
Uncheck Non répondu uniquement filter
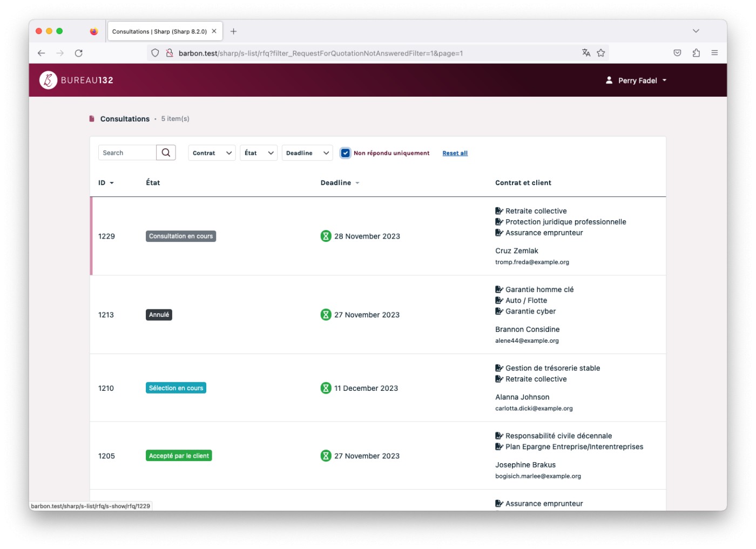tap(346, 153)
